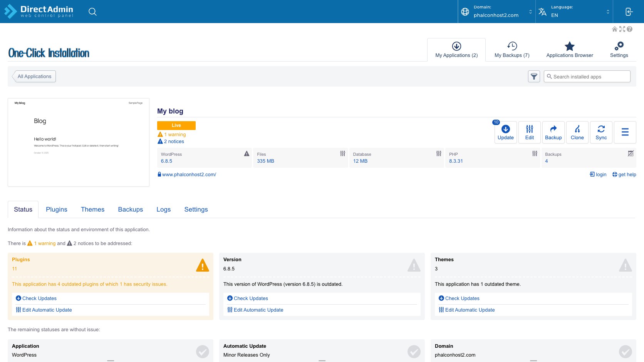
Task: Click the Edit sliders button
Action: (x=530, y=132)
